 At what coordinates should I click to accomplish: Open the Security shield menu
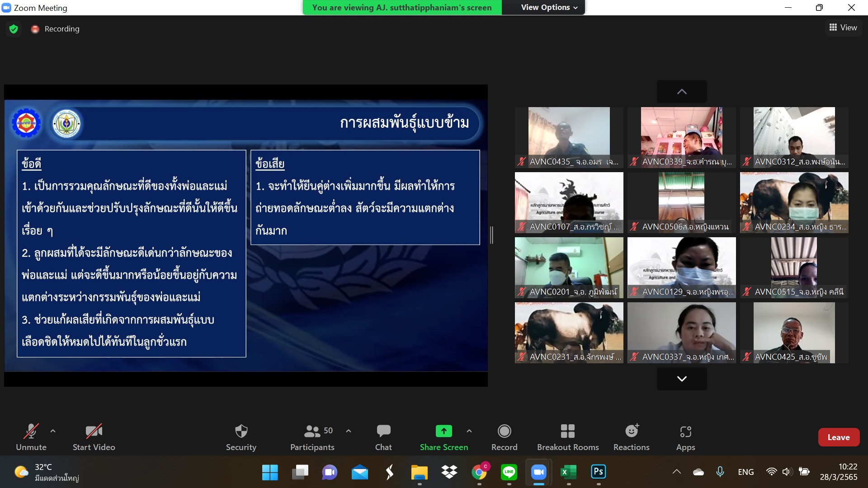[x=241, y=437]
